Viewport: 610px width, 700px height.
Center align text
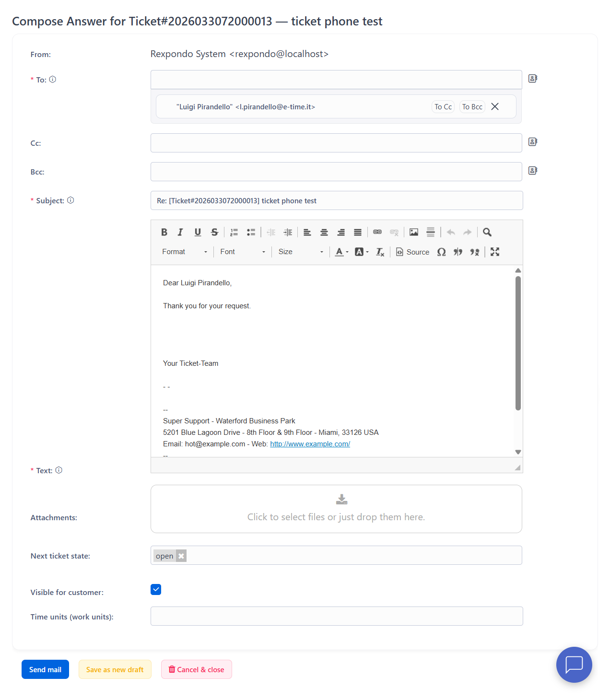click(324, 232)
